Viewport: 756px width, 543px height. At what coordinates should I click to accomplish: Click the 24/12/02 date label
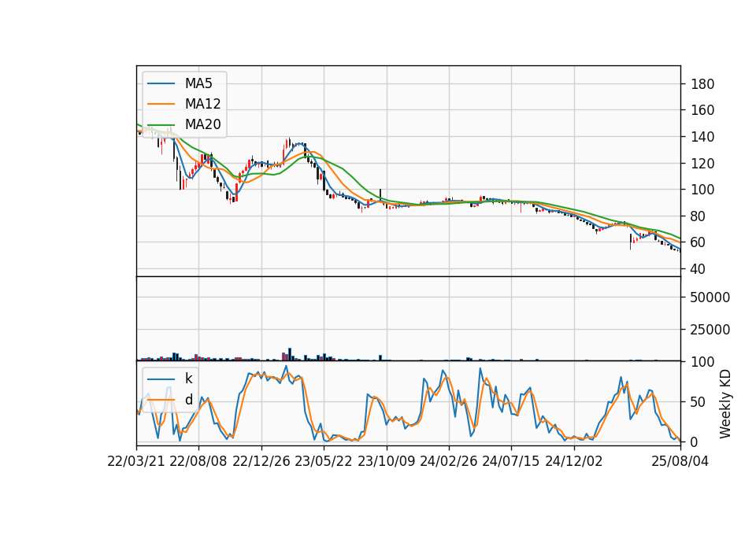[574, 461]
